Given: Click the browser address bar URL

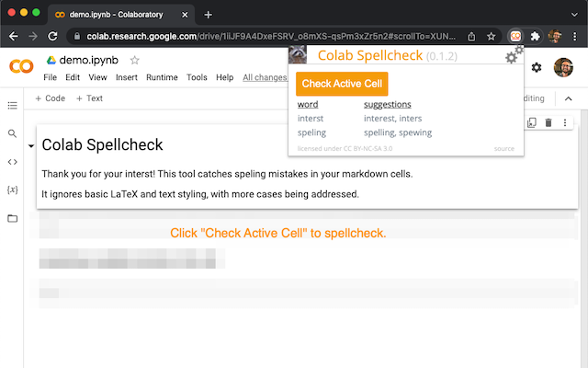Looking at the screenshot, I should point(271,37).
